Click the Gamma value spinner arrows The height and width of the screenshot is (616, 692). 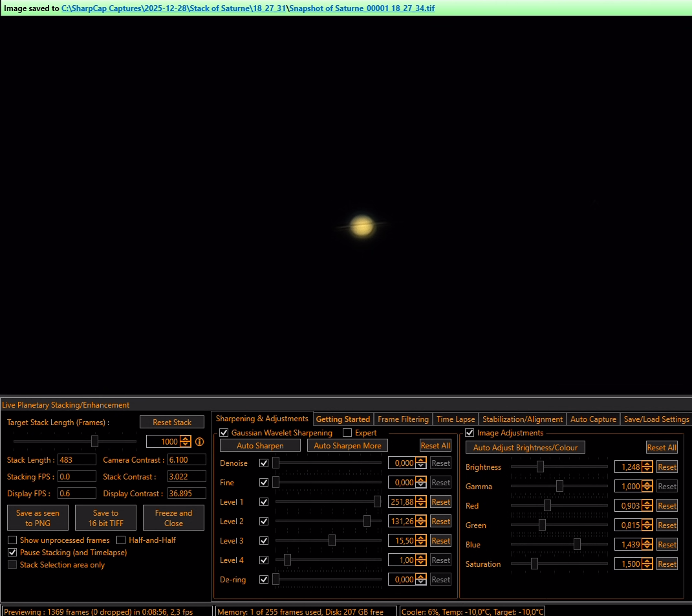(647, 486)
